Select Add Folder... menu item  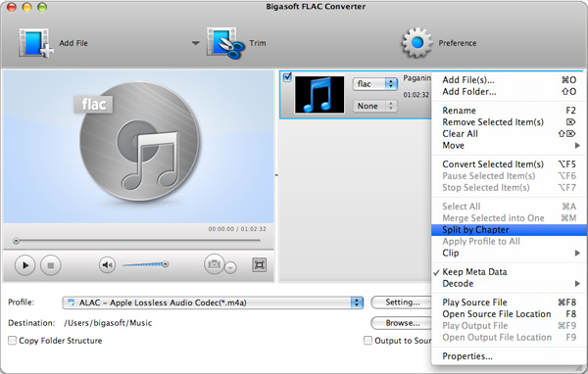[509, 92]
